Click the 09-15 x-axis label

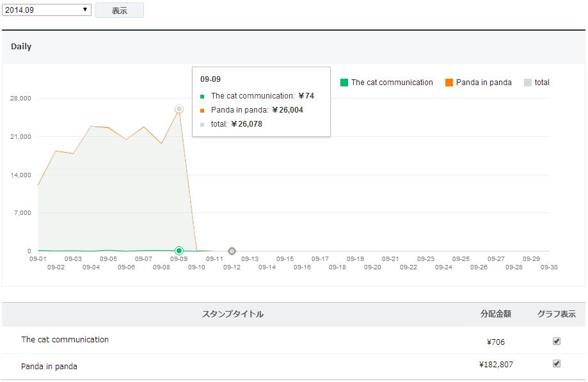coord(285,259)
